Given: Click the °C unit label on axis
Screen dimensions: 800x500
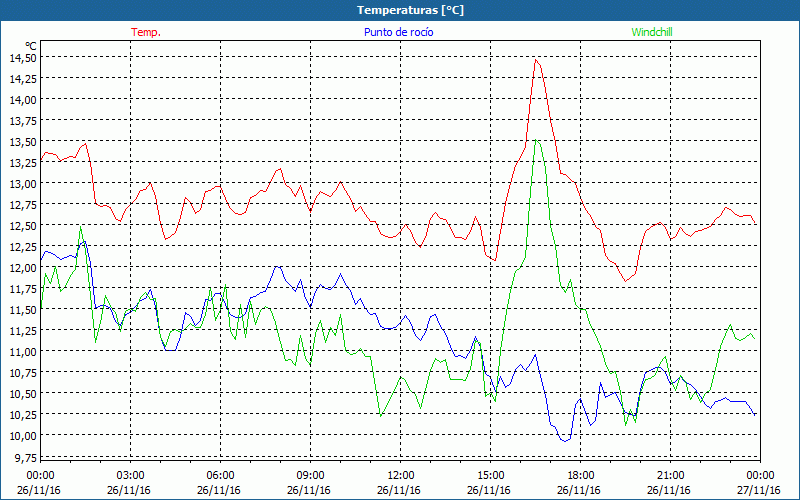Looking at the screenshot, I should pos(30,47).
